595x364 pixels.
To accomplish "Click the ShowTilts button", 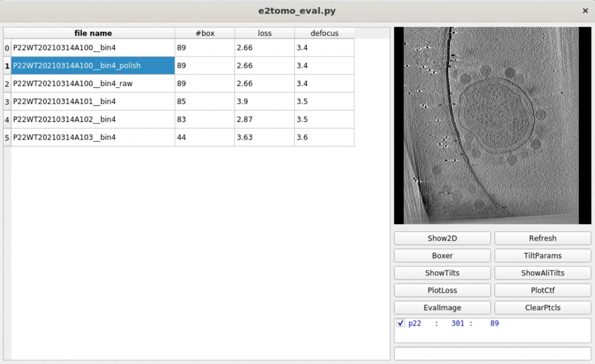I will coord(442,273).
